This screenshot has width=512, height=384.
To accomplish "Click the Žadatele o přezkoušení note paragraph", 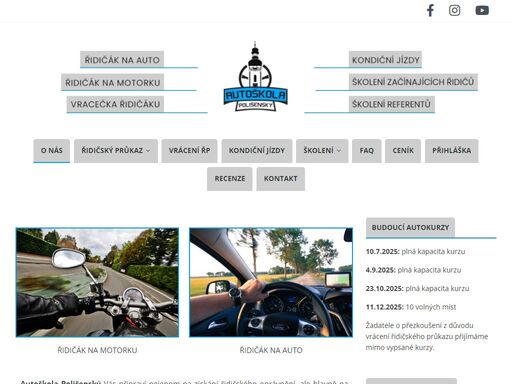I will 427,336.
